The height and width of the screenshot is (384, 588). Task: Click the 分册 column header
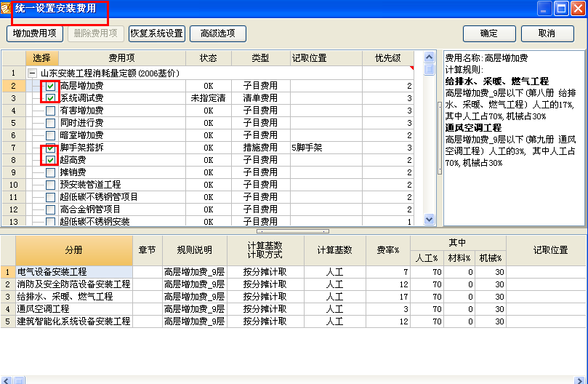[74, 250]
